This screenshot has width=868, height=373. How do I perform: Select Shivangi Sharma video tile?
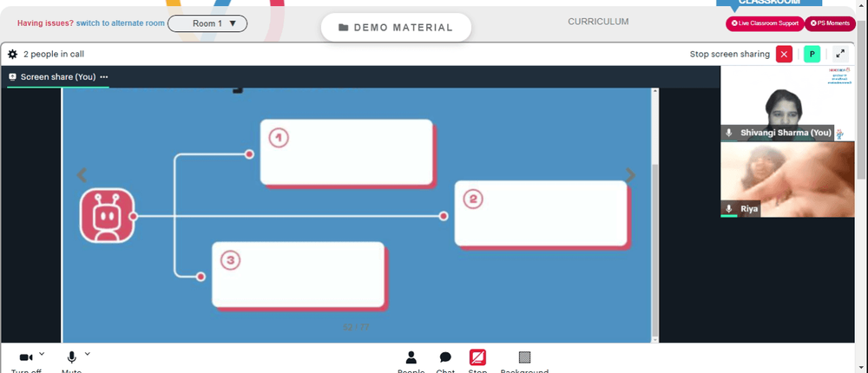click(x=788, y=103)
